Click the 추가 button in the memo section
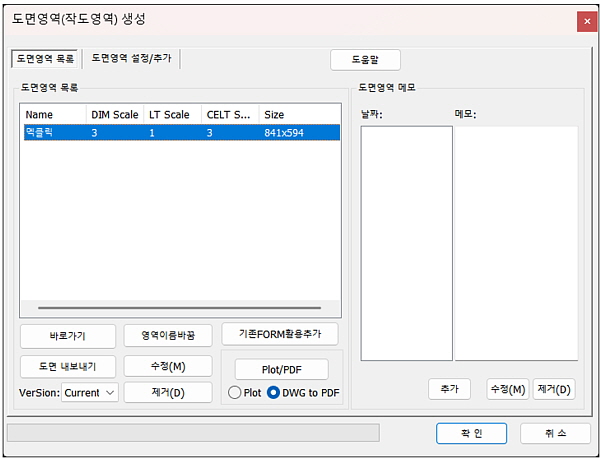The height and width of the screenshot is (458, 600). click(x=449, y=390)
